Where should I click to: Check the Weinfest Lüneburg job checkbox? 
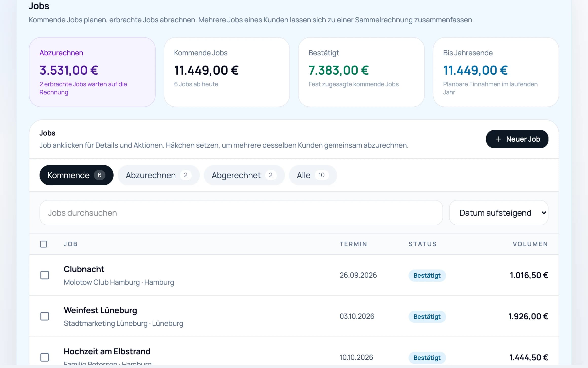[45, 316]
